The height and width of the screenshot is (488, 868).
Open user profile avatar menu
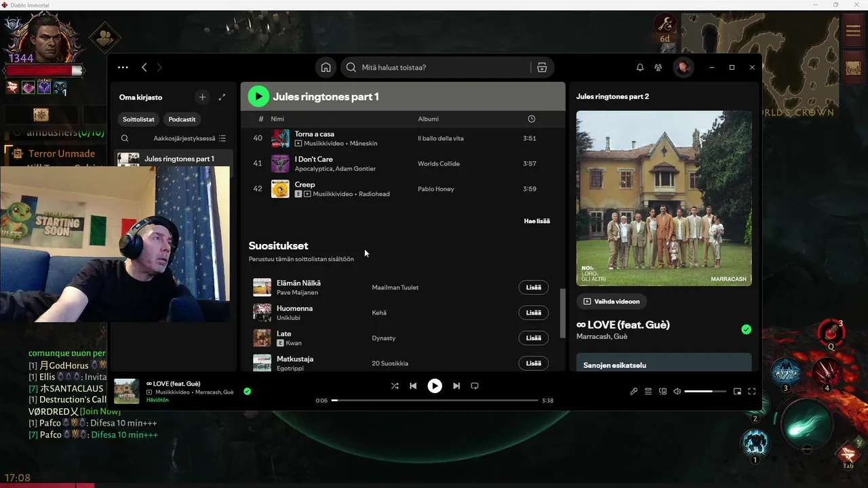(683, 67)
